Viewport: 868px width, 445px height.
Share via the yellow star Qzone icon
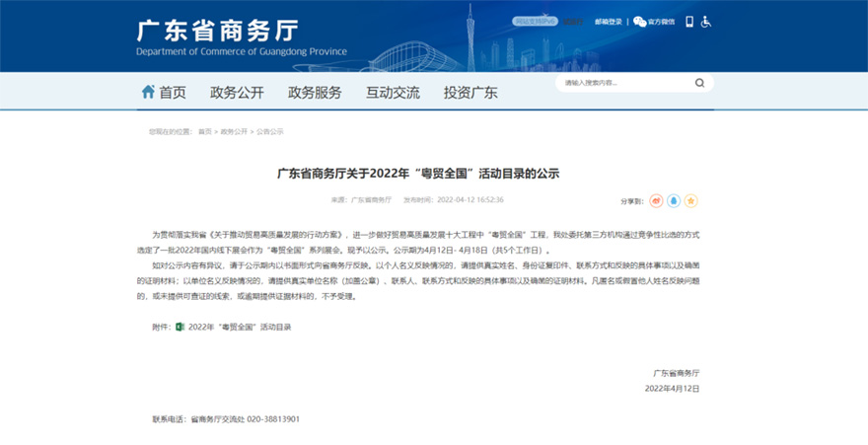[x=690, y=201]
